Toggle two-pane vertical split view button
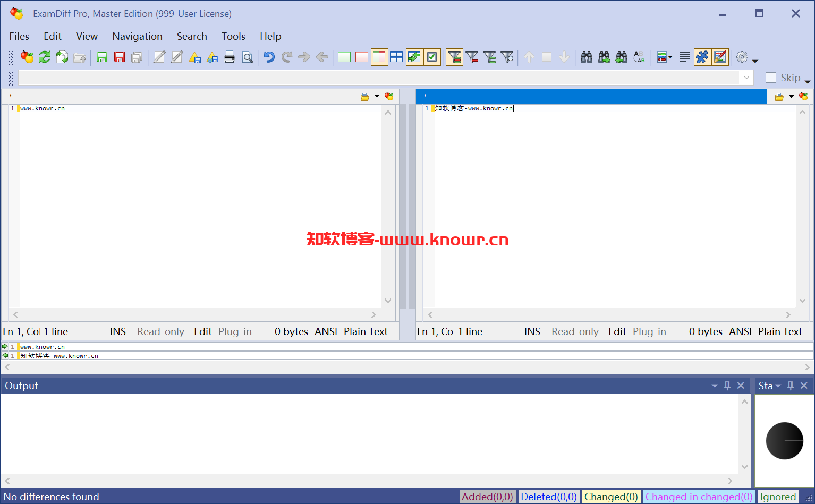 pos(379,57)
